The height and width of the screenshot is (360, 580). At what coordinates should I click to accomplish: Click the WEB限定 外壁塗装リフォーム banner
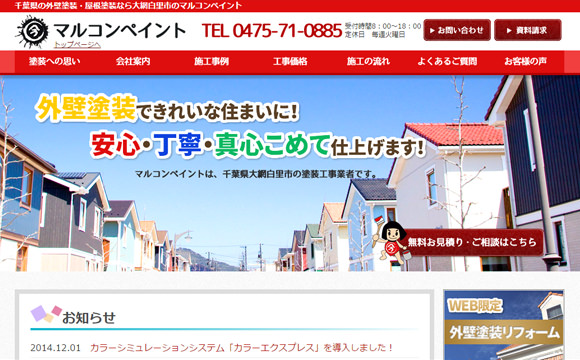click(504, 325)
